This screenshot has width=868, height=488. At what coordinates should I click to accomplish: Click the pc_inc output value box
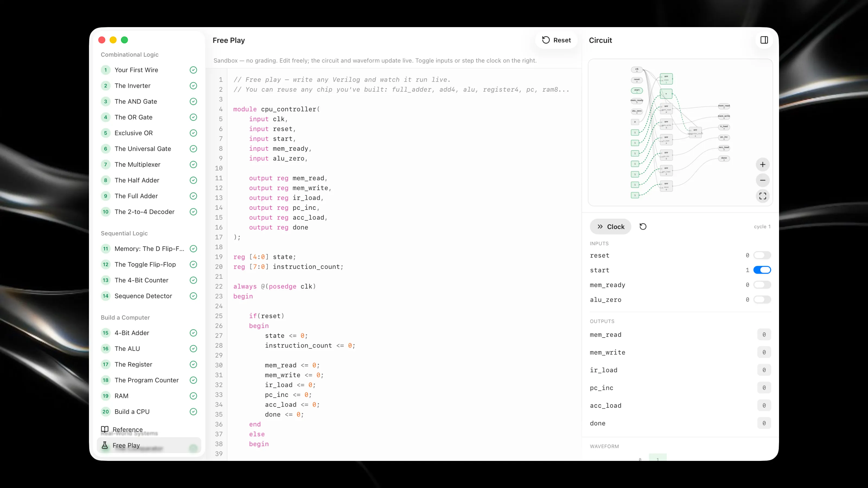coord(764,388)
